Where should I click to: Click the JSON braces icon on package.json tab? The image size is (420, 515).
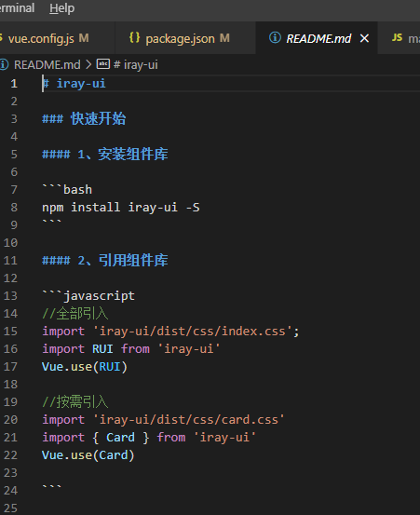134,38
